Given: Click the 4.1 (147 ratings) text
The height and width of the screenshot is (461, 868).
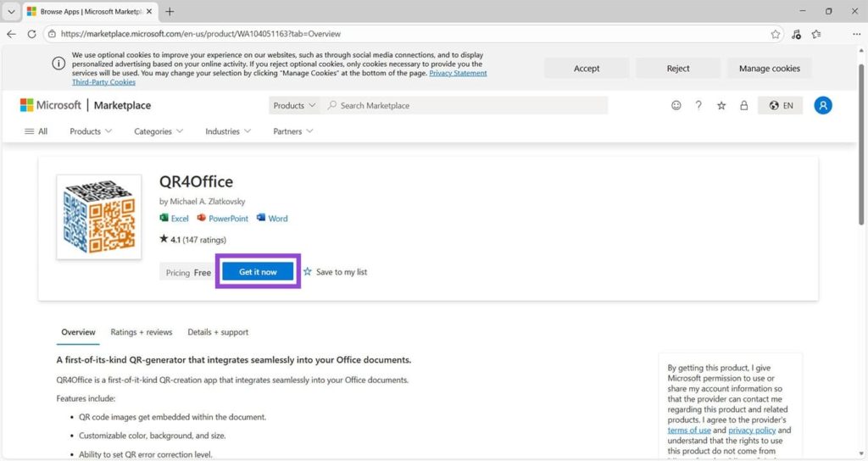Looking at the screenshot, I should 198,240.
